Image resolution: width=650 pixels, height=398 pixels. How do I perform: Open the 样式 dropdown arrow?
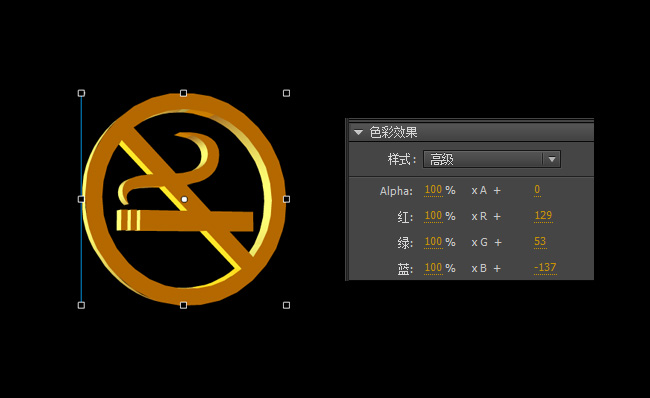(552, 159)
